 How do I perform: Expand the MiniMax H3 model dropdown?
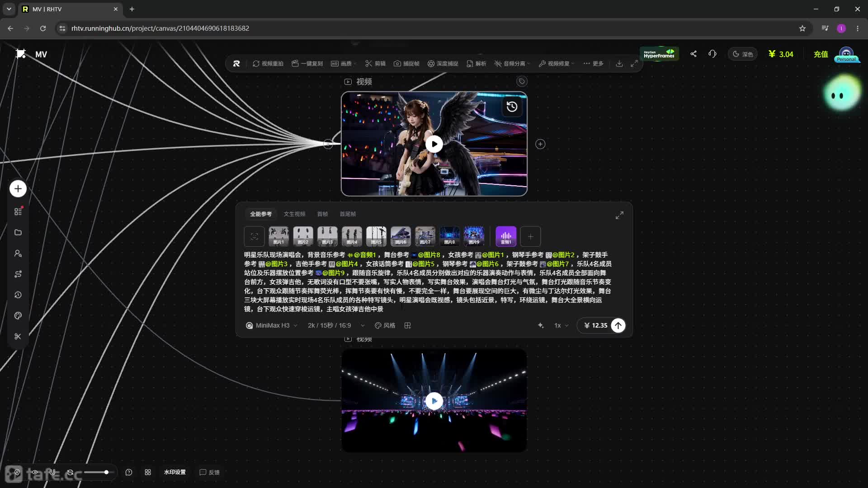[x=272, y=325]
